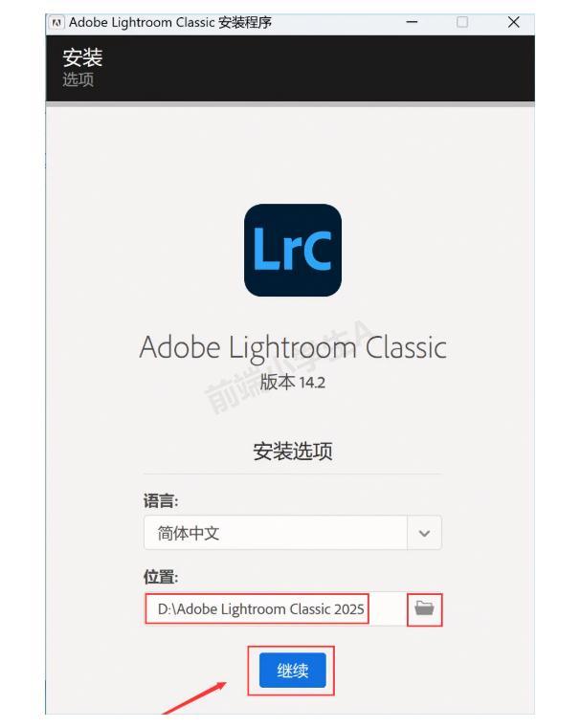Screen dimensions: 581x728
Task: Click the window title text 安装程序
Action: coord(245,22)
